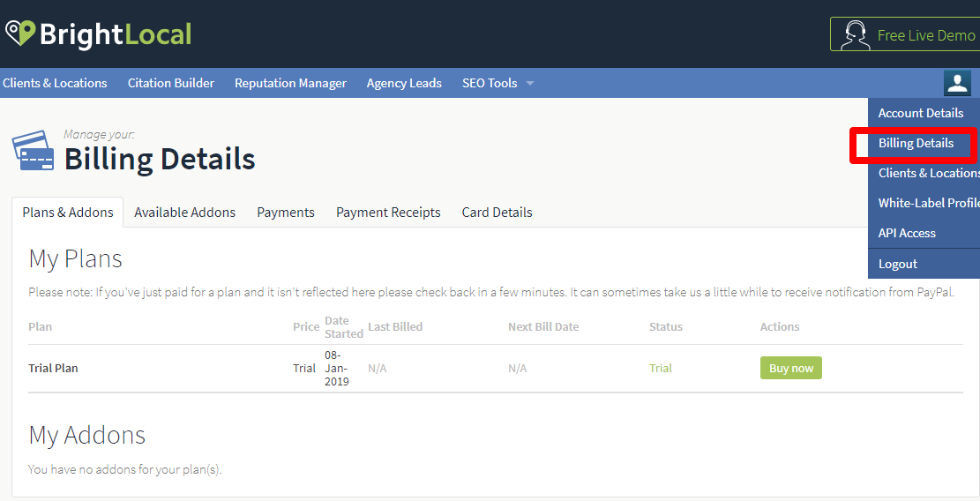
Task: Open Clients & Locations in the navigation bar
Action: pos(55,83)
